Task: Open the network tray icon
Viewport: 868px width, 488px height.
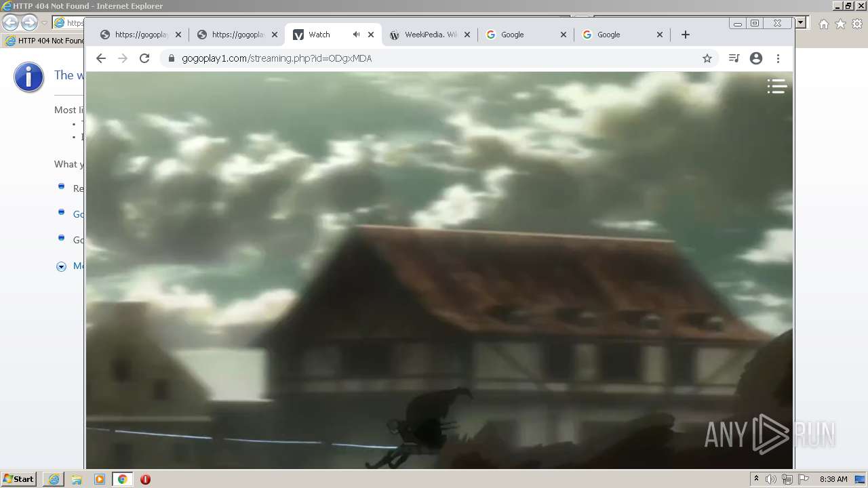Action: (x=787, y=479)
